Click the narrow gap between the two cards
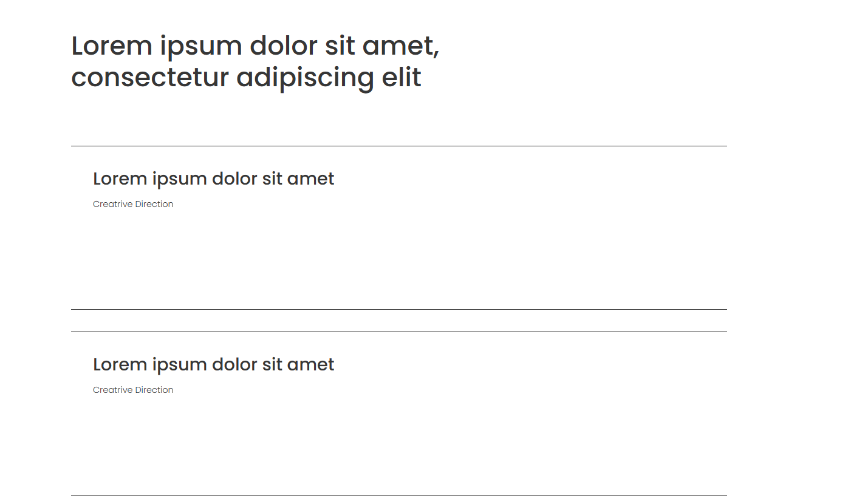This screenshot has width=848, height=504. tap(398, 321)
